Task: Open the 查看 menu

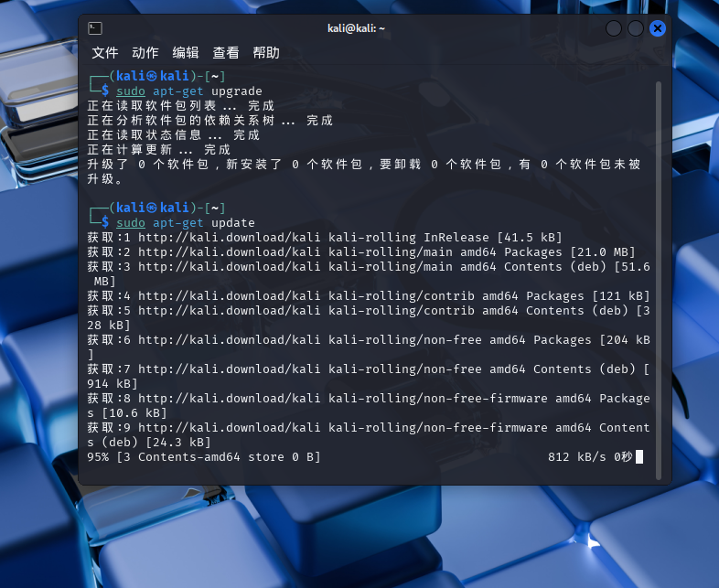Action: [226, 53]
